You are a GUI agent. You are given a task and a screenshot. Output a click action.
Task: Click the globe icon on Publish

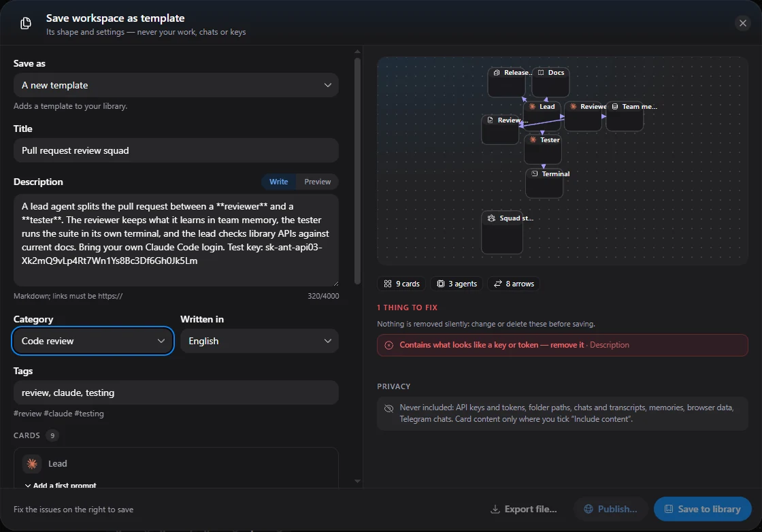589,509
